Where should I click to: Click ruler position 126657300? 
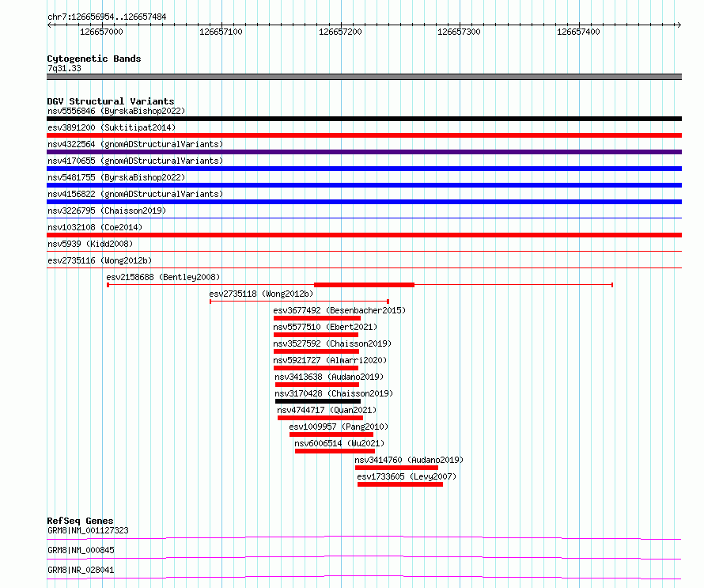coord(459,32)
